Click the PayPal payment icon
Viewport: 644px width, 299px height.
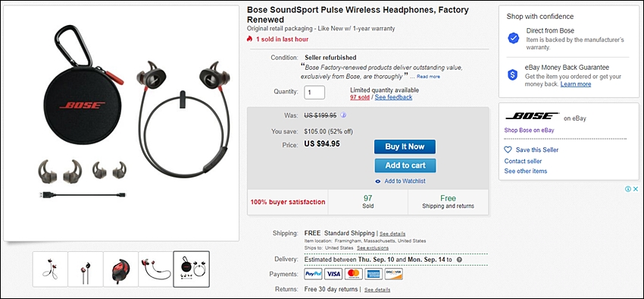click(x=313, y=274)
